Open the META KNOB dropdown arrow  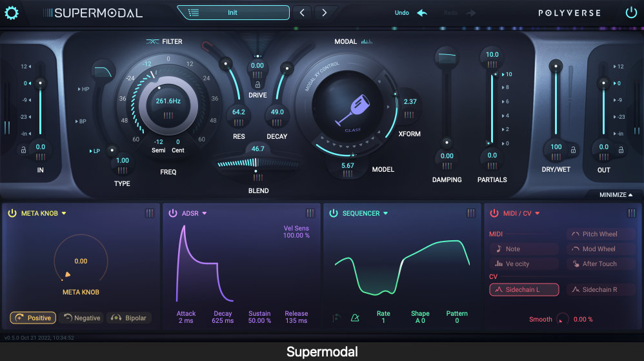pyautogui.click(x=64, y=213)
